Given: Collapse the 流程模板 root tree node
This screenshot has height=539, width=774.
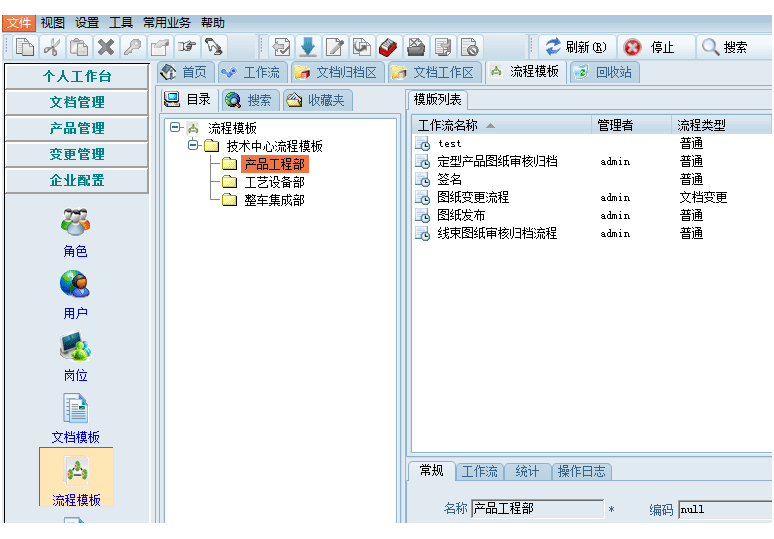Looking at the screenshot, I should [x=175, y=127].
